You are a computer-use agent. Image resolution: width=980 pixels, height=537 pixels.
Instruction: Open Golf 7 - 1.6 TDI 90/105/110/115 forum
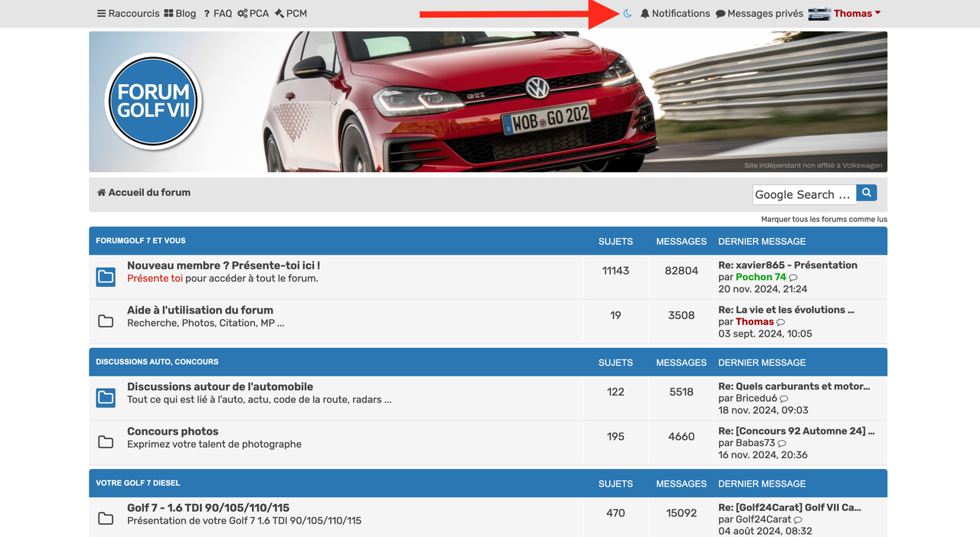click(x=208, y=507)
